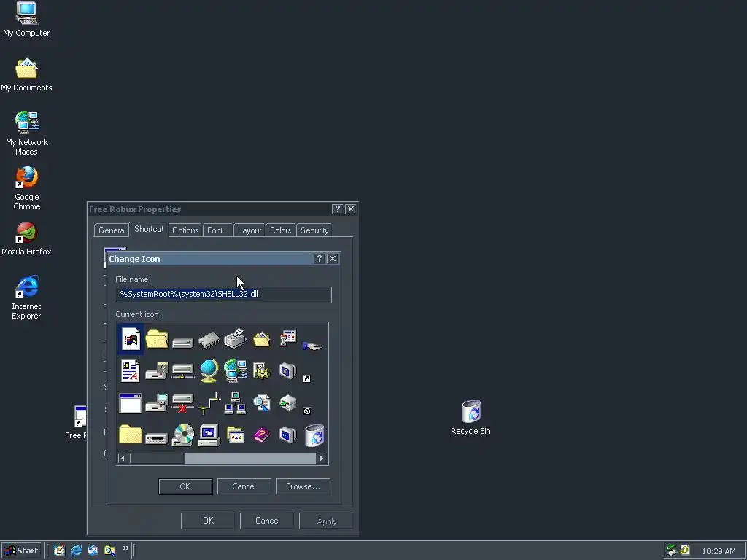Click the Browse... button
Viewport: 747px width, 560px height.
pos(303,486)
